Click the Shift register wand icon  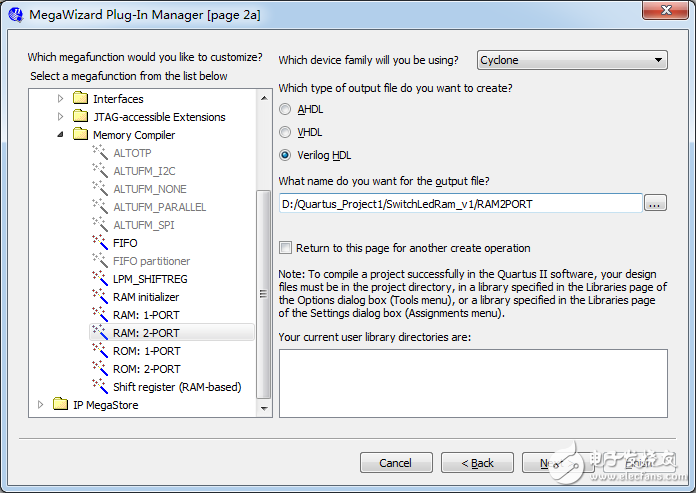pos(100,387)
